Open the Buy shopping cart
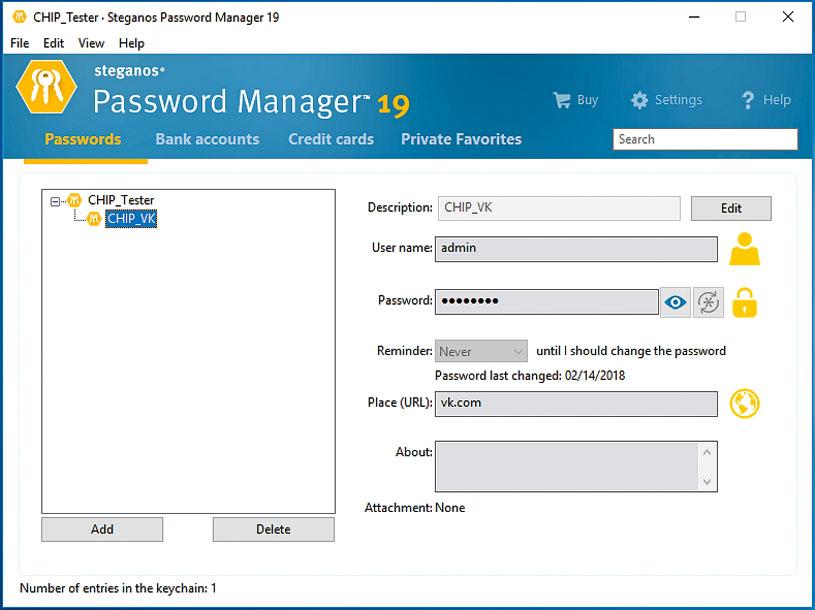Viewport: 815px width, 610px height. coord(575,100)
